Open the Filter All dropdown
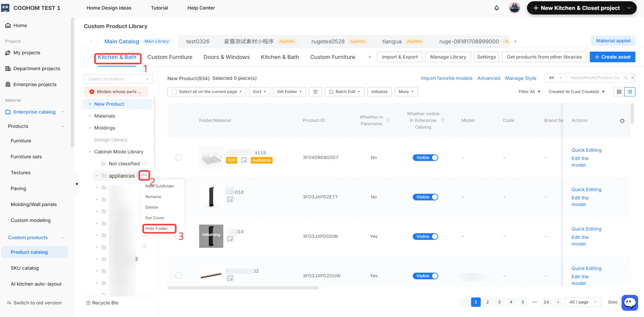 click(529, 92)
